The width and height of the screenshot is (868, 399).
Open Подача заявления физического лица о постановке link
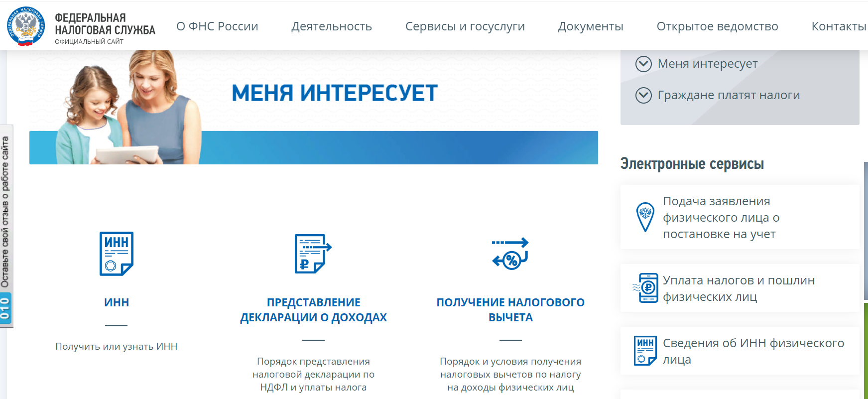click(x=721, y=217)
